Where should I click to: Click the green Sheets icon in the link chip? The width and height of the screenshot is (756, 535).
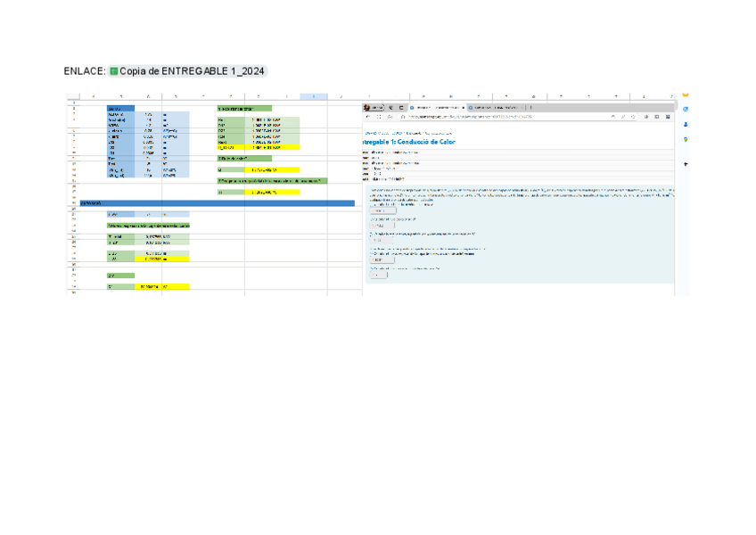point(114,71)
